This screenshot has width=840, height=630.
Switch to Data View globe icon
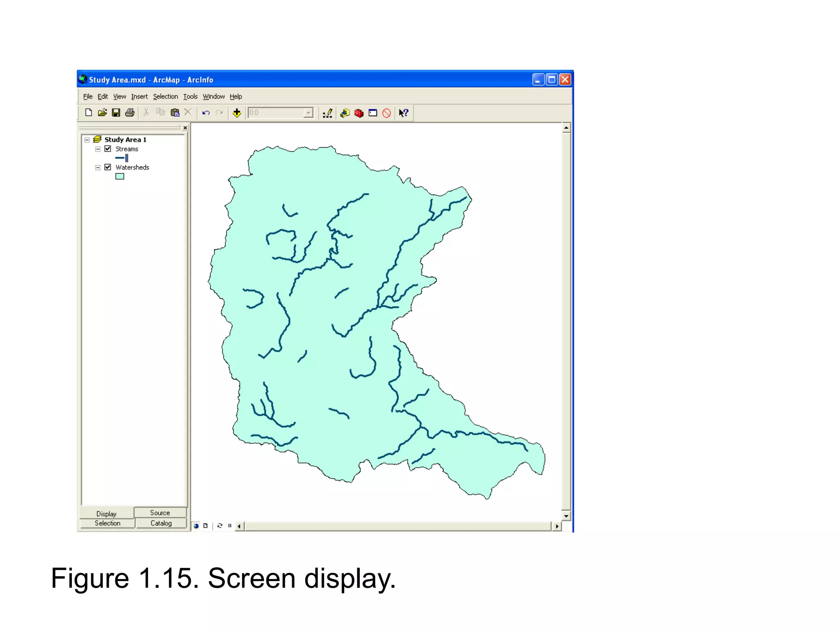pos(196,526)
